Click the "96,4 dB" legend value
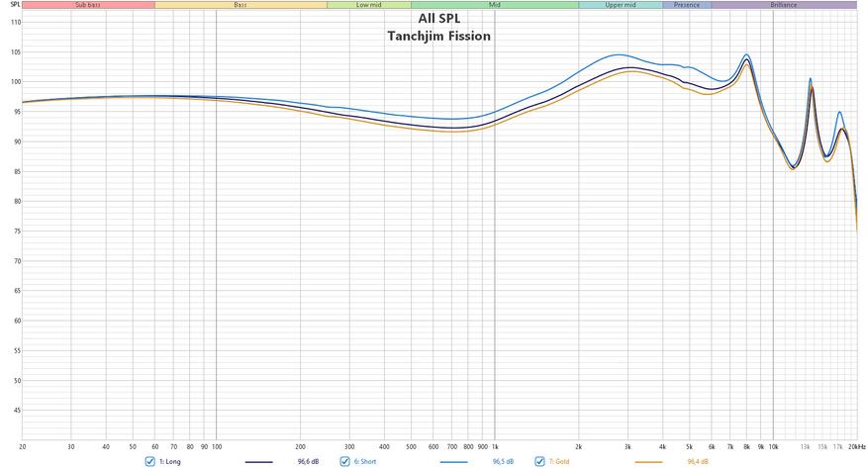The image size is (868, 468). pyautogui.click(x=698, y=461)
